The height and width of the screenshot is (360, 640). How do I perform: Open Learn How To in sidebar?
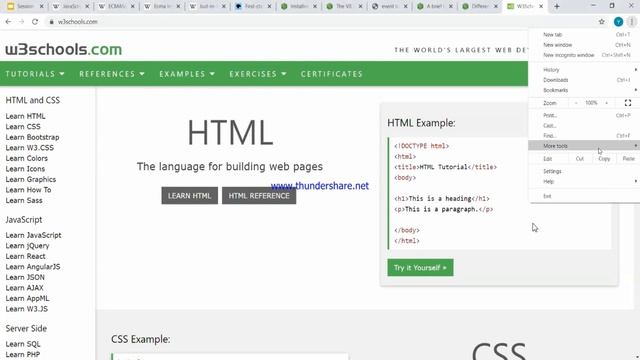click(x=28, y=190)
